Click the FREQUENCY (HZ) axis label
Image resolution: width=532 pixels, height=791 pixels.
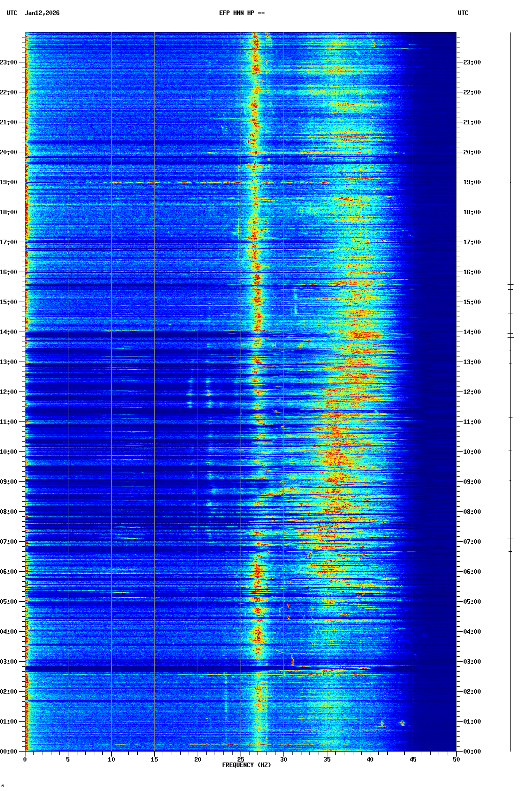coord(246,765)
